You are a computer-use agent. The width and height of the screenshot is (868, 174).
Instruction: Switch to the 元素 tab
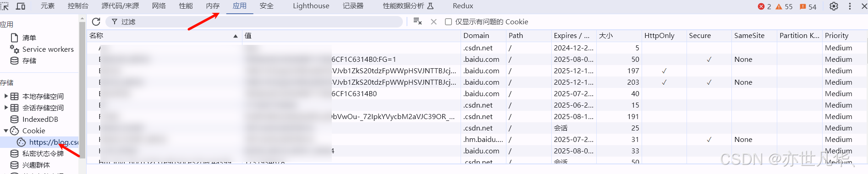click(48, 6)
